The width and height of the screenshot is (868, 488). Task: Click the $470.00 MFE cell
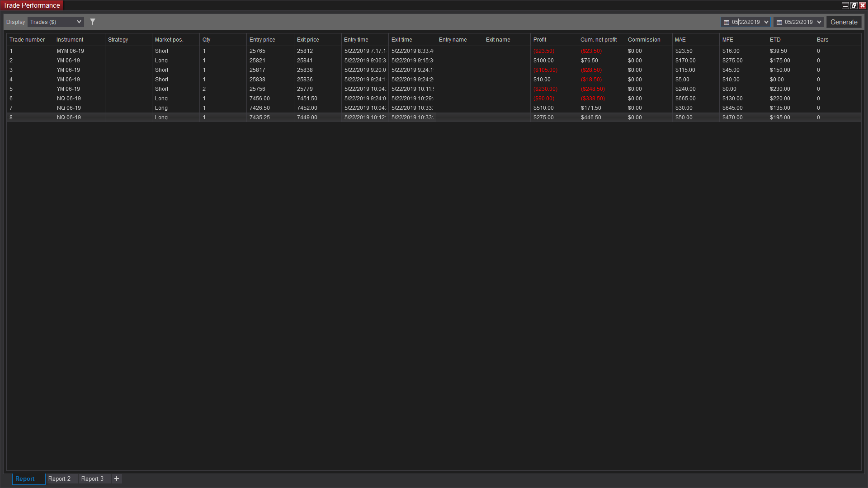point(743,117)
